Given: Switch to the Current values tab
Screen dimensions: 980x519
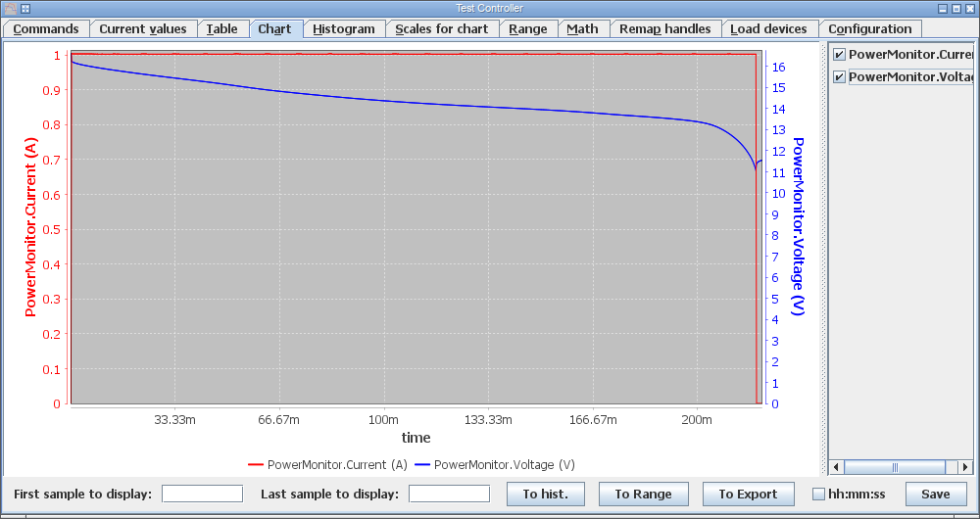Looking at the screenshot, I should pyautogui.click(x=143, y=28).
